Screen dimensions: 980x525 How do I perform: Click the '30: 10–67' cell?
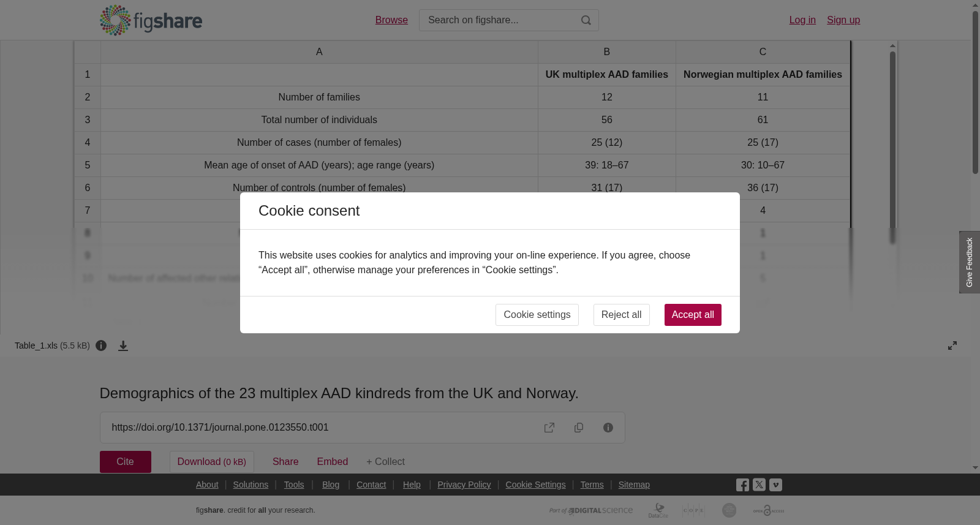(763, 165)
